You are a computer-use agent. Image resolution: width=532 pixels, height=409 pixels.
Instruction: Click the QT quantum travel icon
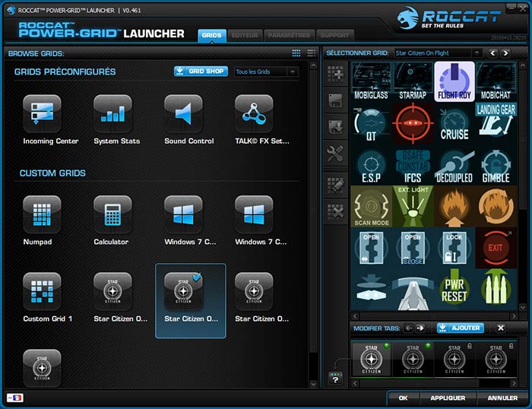371,124
